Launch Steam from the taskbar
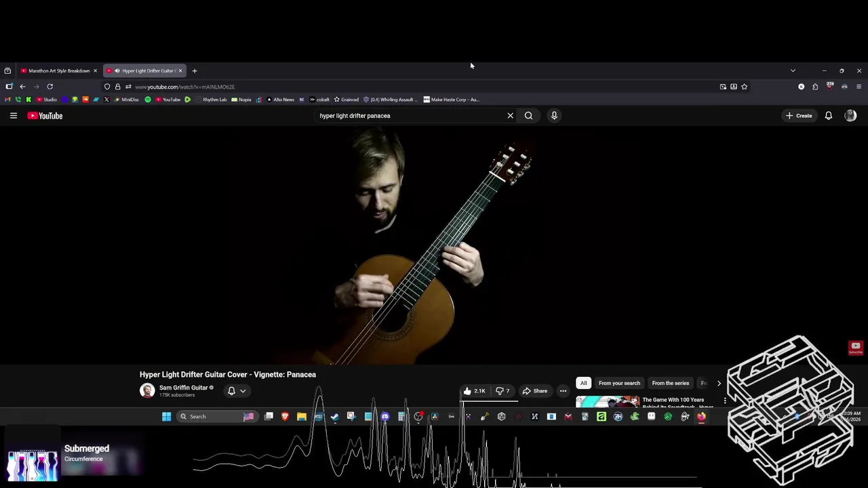This screenshot has width=868, height=488. [334, 416]
